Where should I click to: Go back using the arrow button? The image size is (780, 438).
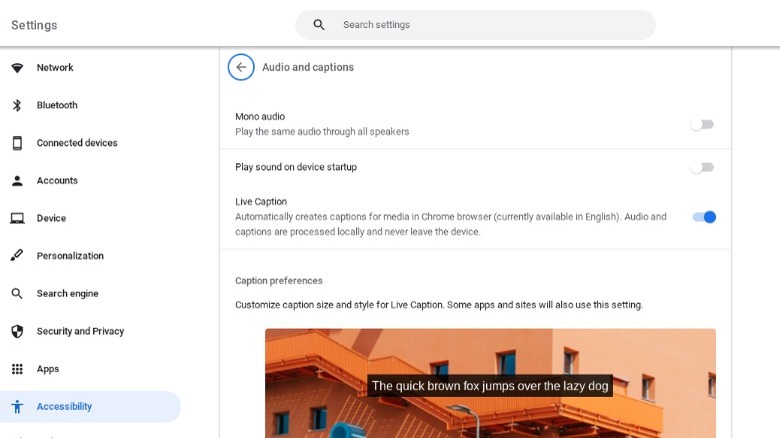241,67
